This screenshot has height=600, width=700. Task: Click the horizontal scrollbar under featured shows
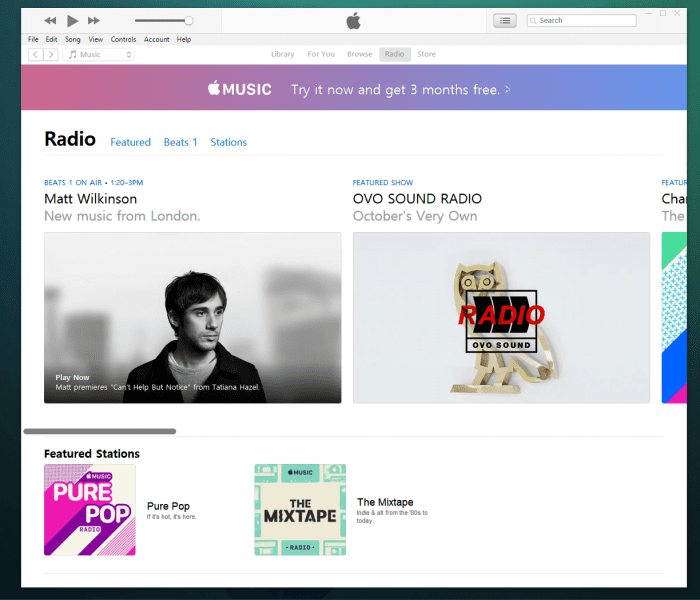tap(100, 431)
